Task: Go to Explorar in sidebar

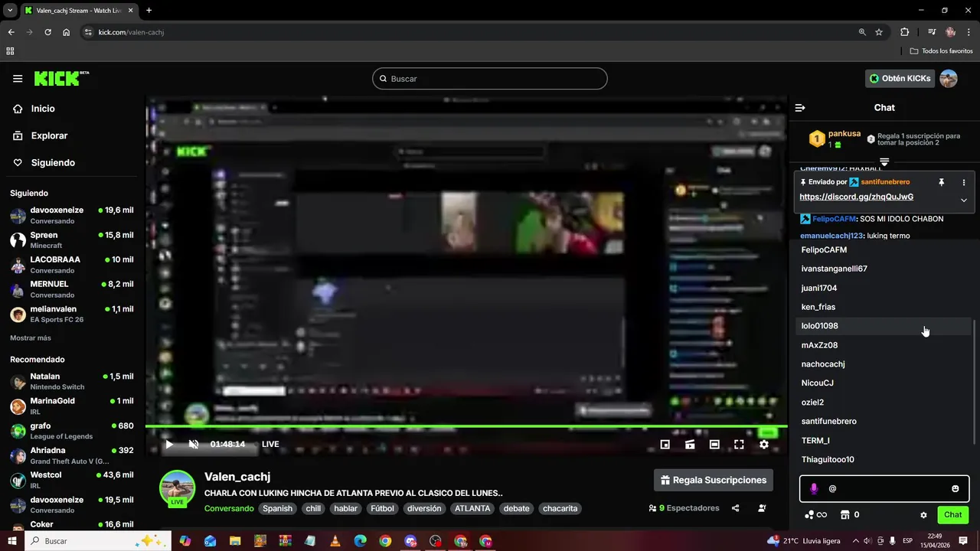Action: [x=49, y=135]
